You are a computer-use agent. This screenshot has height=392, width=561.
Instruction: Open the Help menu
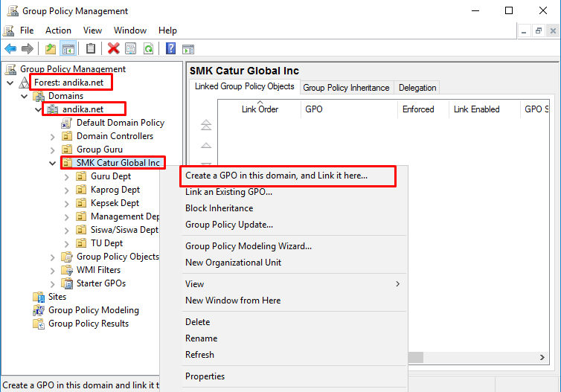(167, 30)
